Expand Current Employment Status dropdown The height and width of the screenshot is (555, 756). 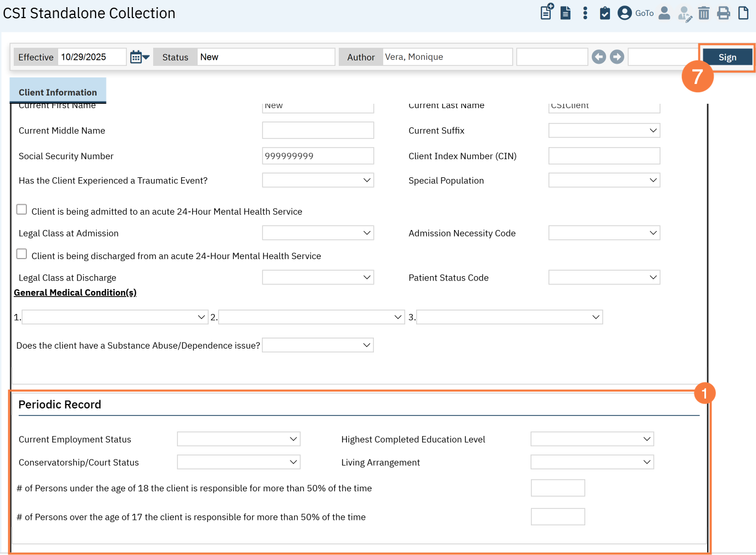pos(238,439)
